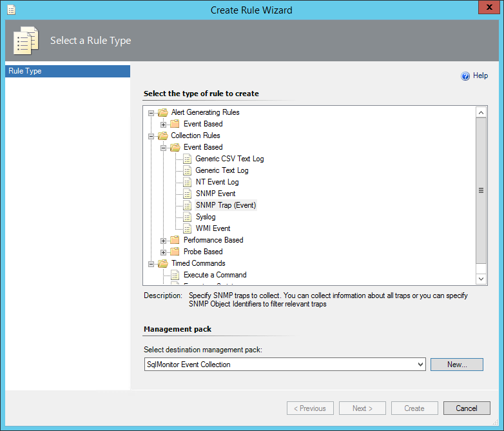This screenshot has height=431, width=504.
Task: Expand the Probe Based node
Action: 163,252
